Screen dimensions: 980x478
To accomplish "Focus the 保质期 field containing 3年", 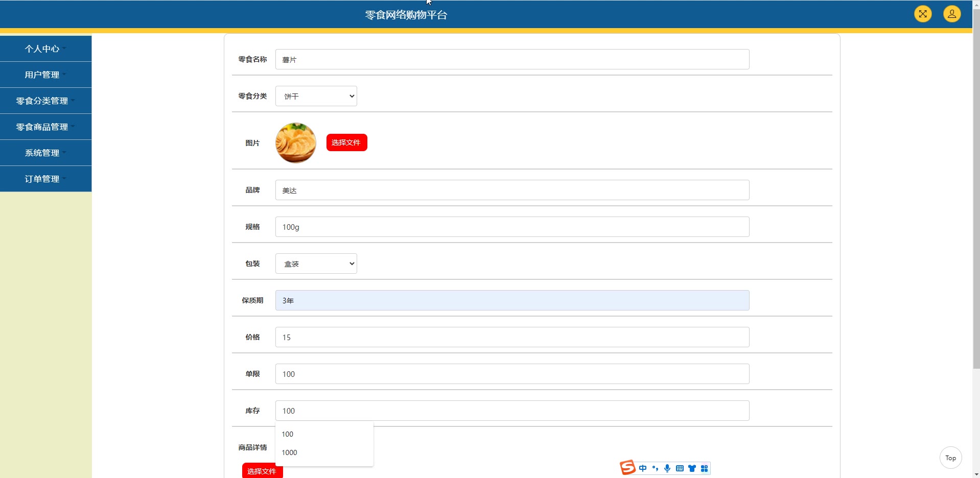I will [x=512, y=300].
